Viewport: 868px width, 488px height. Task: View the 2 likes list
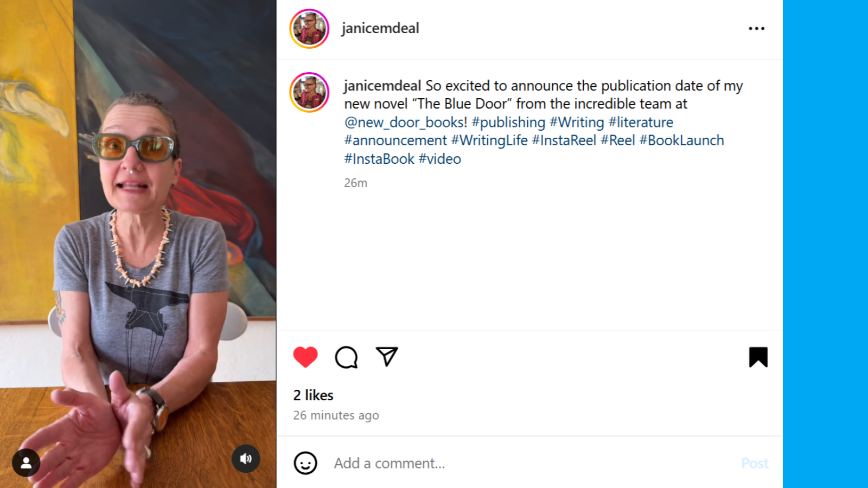click(313, 395)
